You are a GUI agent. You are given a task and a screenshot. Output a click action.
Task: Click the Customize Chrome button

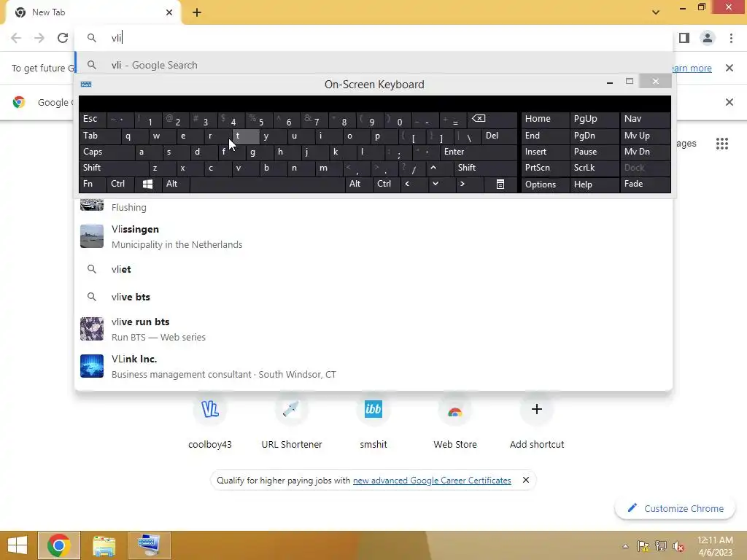tap(676, 508)
